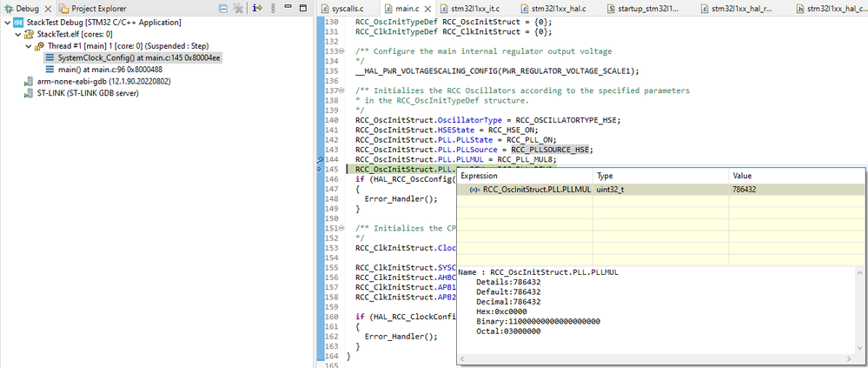Select StackTest Debug launch entry
This screenshot has width=868, height=368.
pyautogui.click(x=103, y=23)
